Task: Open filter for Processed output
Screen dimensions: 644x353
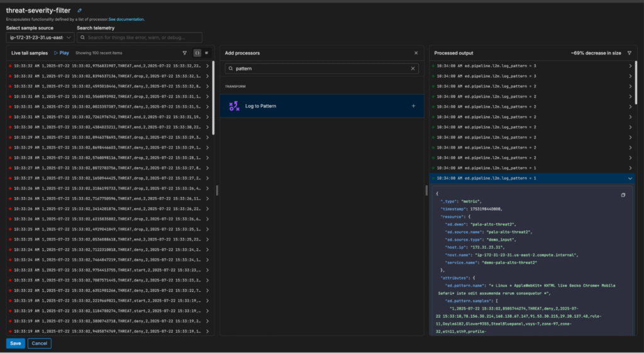Action: 630,53
